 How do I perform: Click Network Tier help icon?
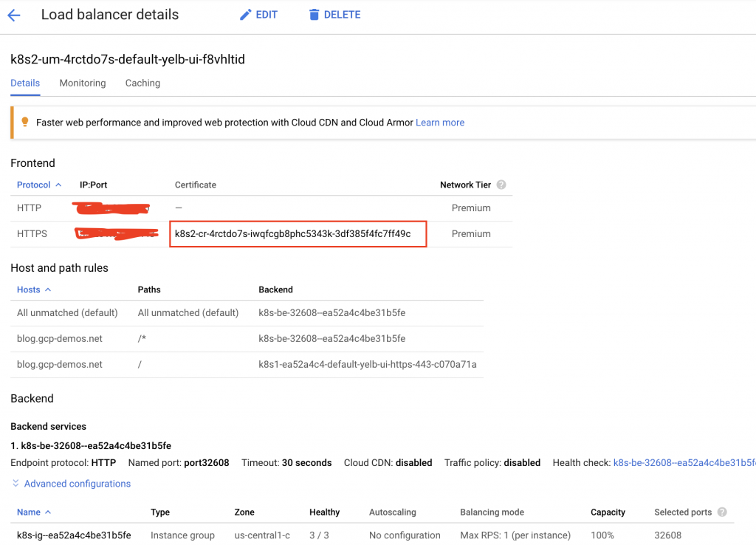(x=501, y=185)
